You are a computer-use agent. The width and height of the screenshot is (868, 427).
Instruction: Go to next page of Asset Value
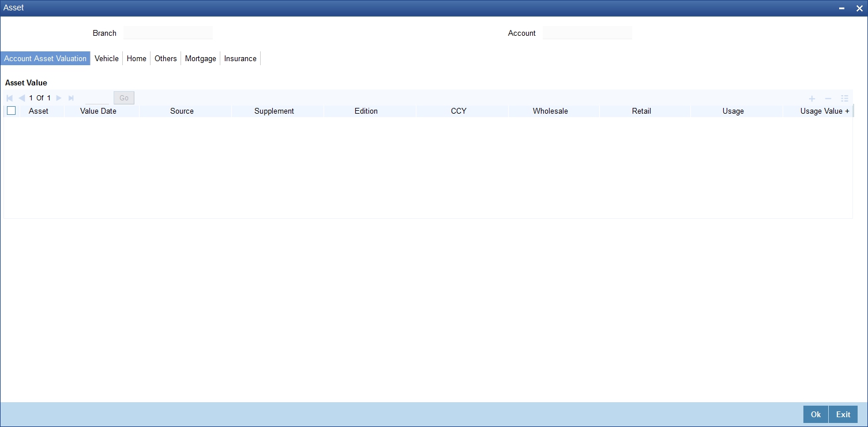point(59,98)
